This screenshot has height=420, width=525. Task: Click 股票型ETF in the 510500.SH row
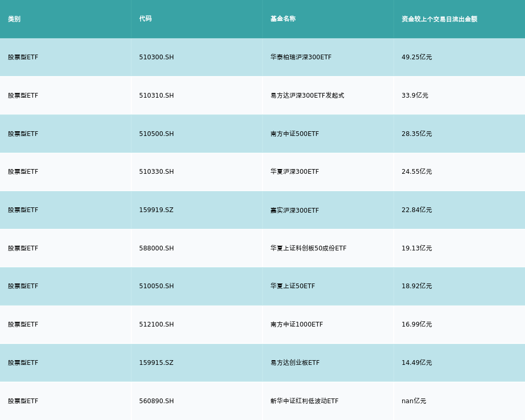point(23,134)
